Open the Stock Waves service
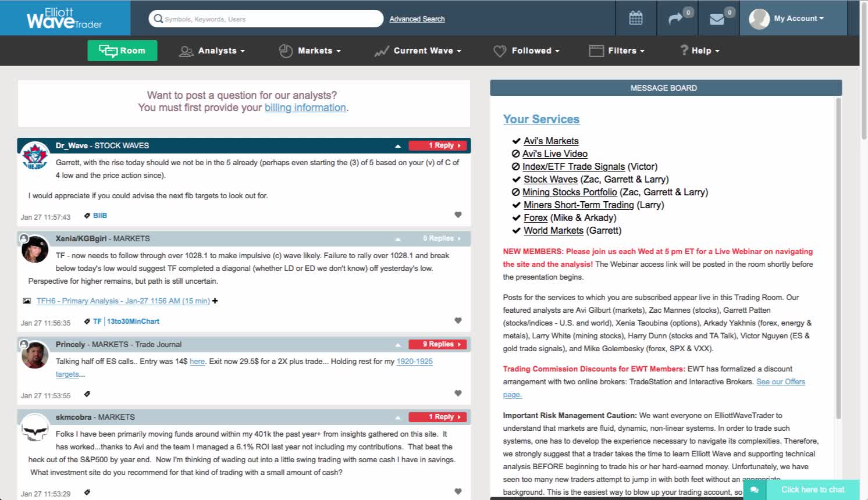 point(550,180)
